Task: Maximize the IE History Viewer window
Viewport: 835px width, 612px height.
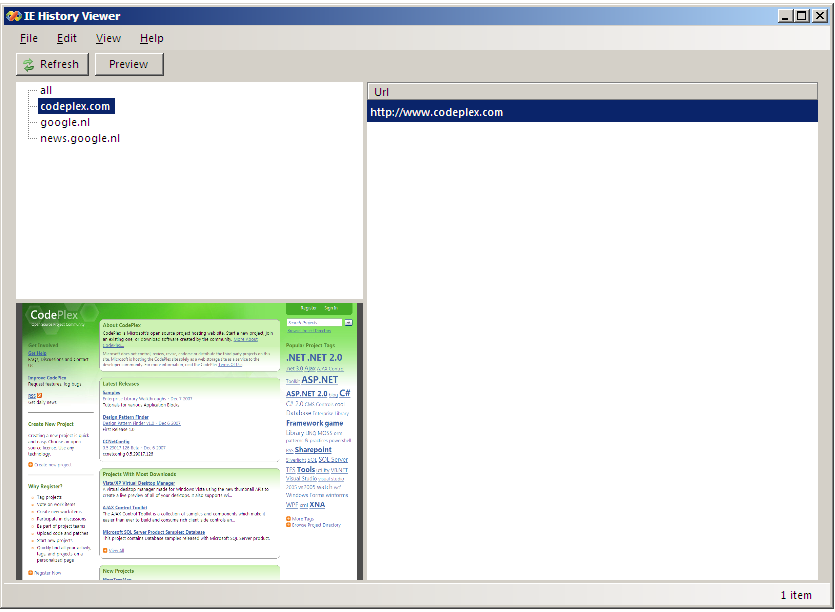Action: click(x=801, y=16)
